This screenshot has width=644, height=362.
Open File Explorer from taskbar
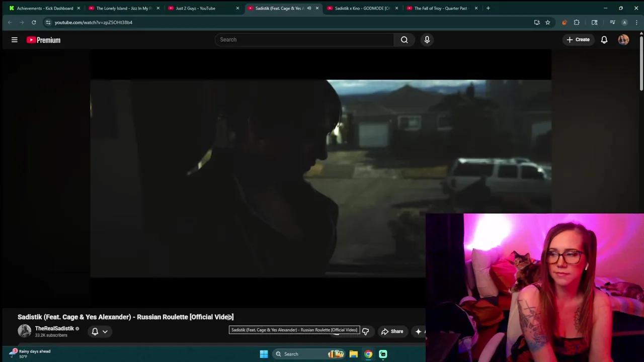click(x=354, y=354)
